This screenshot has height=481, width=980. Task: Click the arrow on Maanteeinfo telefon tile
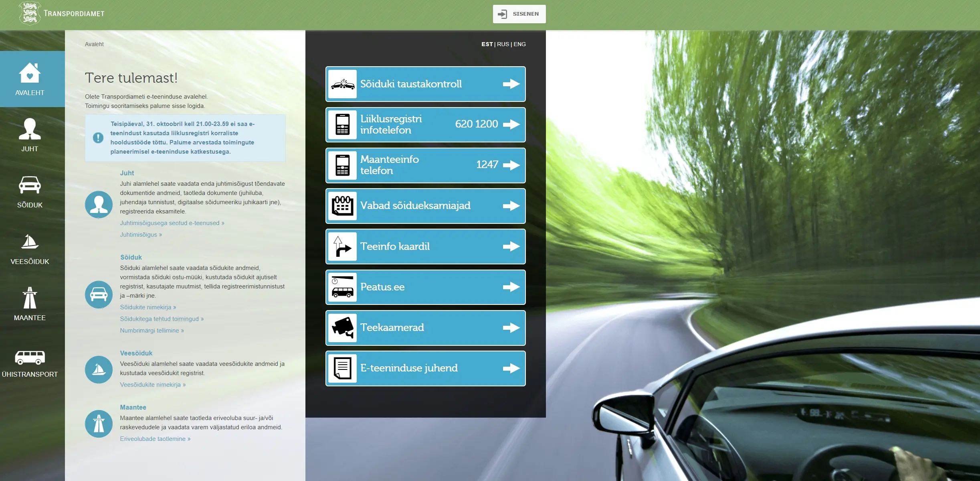click(x=511, y=165)
